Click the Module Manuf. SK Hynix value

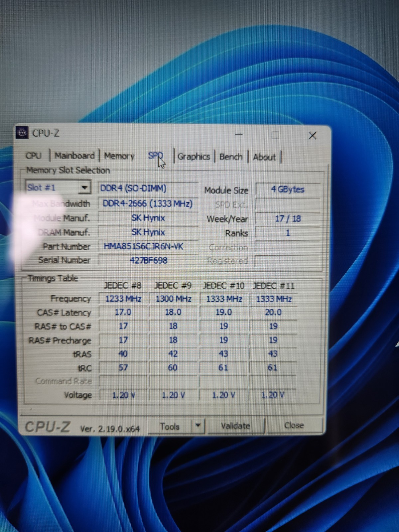click(148, 218)
